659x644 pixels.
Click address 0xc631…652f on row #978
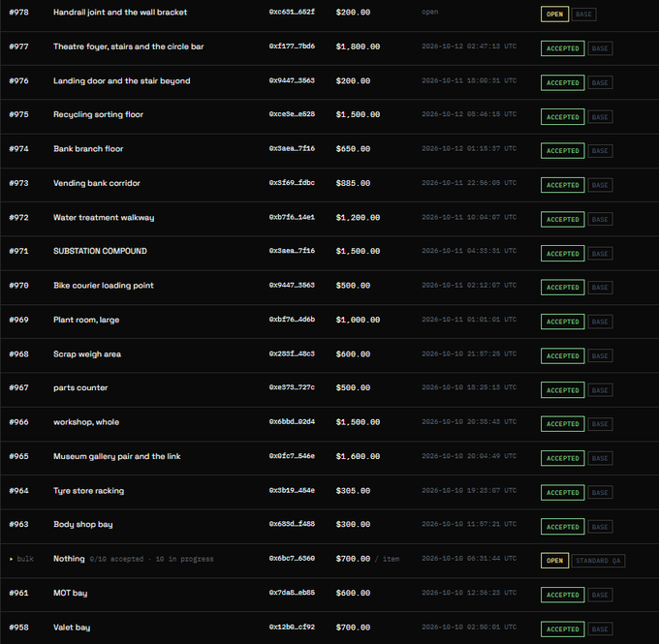coord(292,12)
